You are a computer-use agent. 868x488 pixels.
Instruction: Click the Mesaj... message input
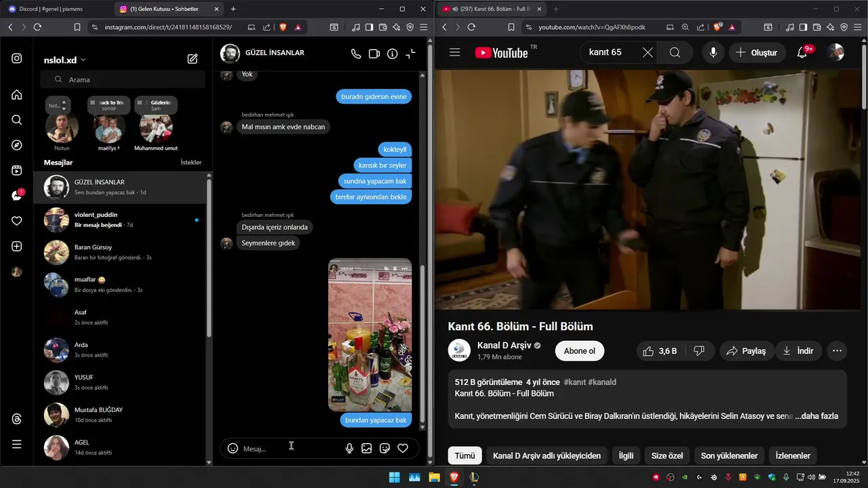(290, 449)
